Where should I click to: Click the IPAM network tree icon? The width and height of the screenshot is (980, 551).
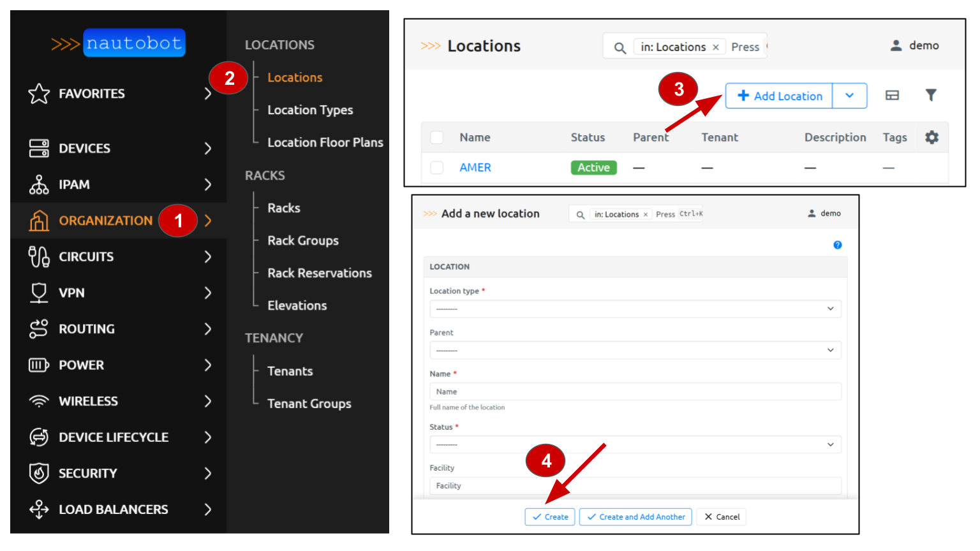click(39, 185)
